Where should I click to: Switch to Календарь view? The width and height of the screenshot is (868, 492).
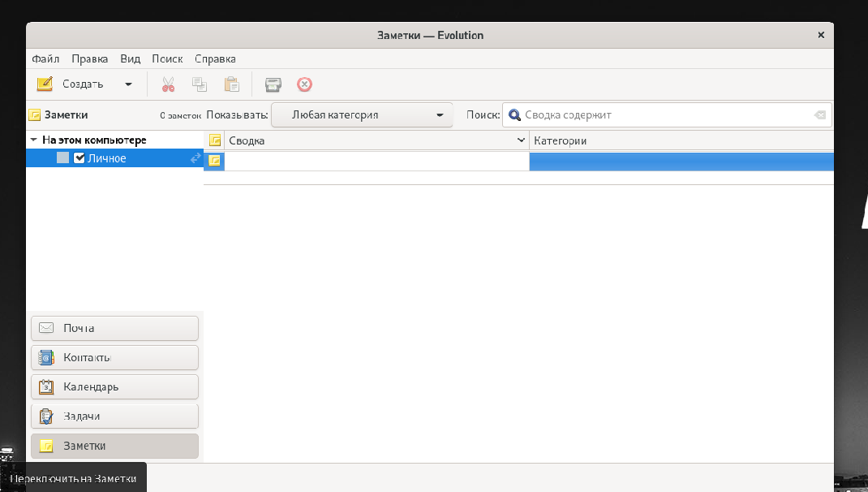tap(114, 387)
